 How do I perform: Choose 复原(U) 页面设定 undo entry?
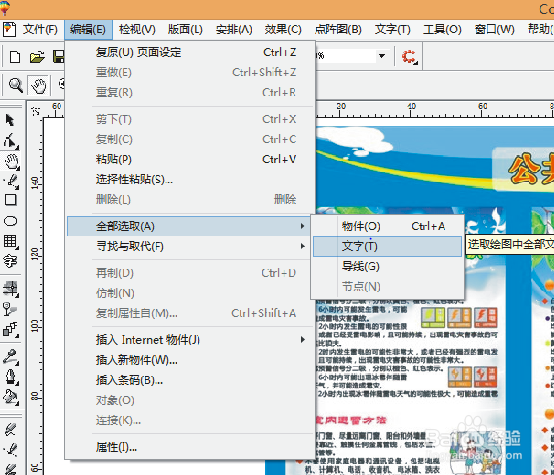191,52
